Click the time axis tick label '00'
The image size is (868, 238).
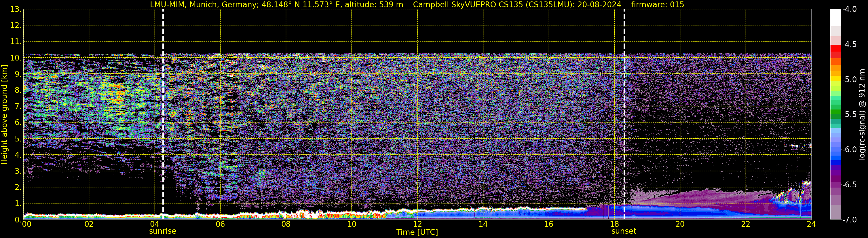coord(26,224)
